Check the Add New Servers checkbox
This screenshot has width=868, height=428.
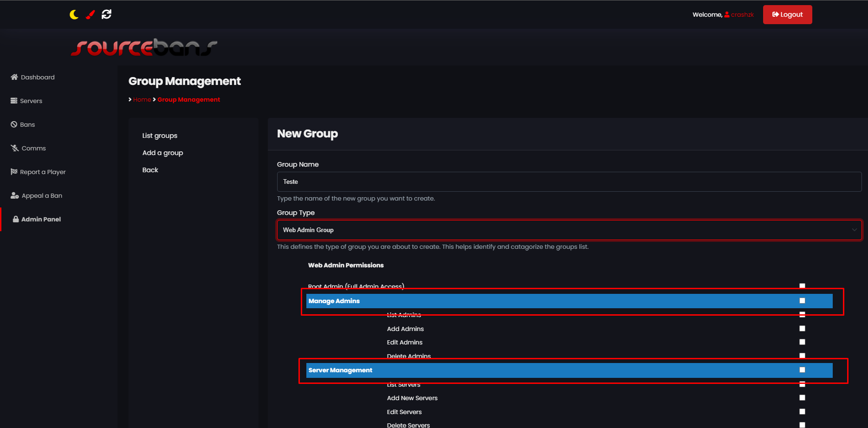point(802,397)
